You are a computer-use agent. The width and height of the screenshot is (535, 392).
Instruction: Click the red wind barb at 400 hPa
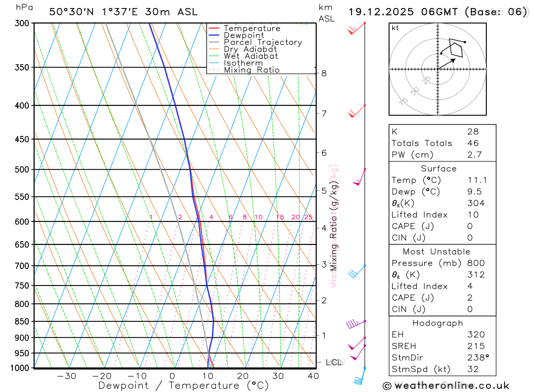[357, 111]
